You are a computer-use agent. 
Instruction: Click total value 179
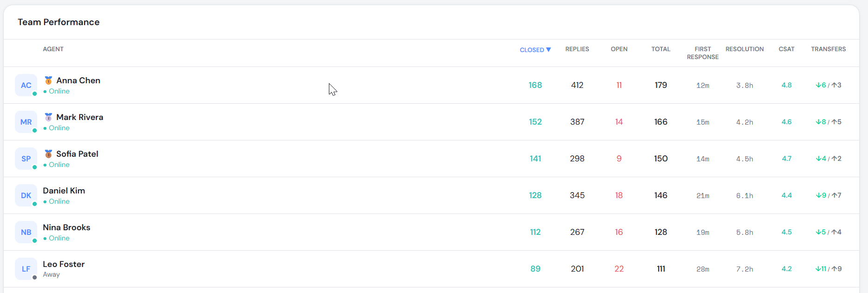(661, 85)
